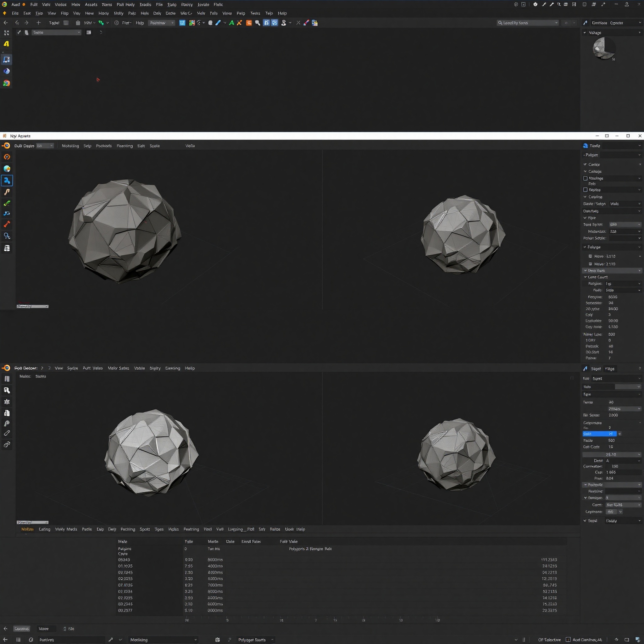Open the Help menu in the top menu bar
Image resolution: width=644 pixels, height=644 pixels.
pyautogui.click(x=282, y=13)
